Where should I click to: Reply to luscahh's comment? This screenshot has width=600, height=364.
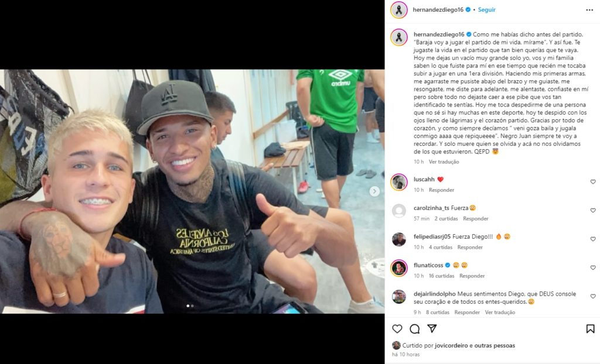tap(441, 190)
